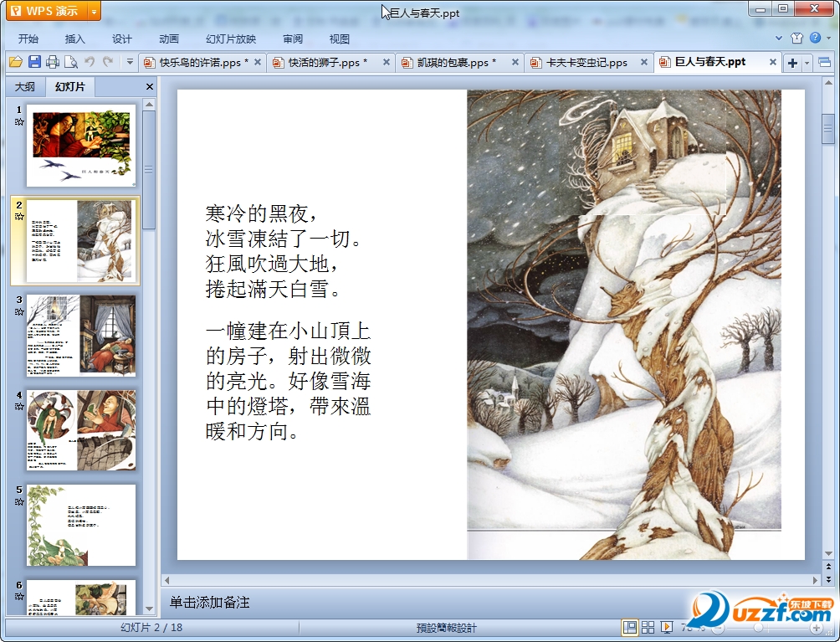Open the 插入 menu tab
The height and width of the screenshot is (642, 840).
pyautogui.click(x=75, y=39)
